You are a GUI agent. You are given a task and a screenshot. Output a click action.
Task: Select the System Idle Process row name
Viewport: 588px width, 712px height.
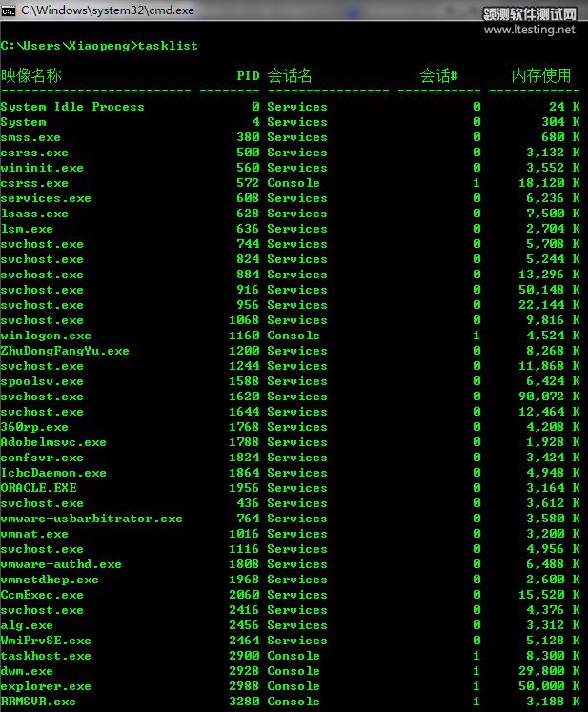(72, 107)
